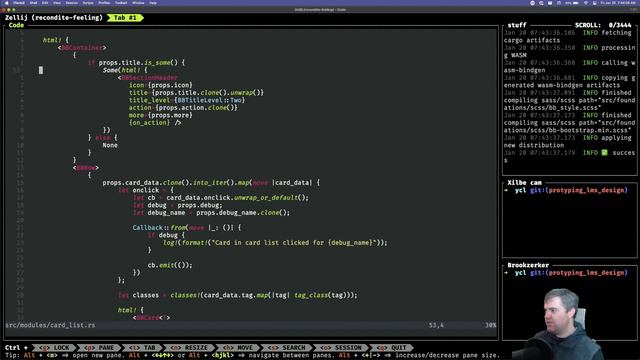640x360 pixels.
Task: Click the Wi-Fi icon in menu bar
Action: 585,3
